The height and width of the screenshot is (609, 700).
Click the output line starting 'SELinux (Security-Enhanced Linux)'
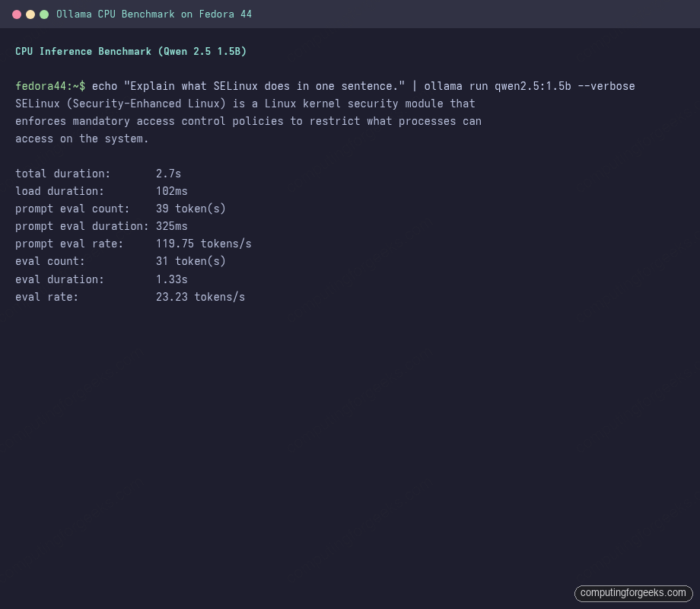[x=245, y=104]
